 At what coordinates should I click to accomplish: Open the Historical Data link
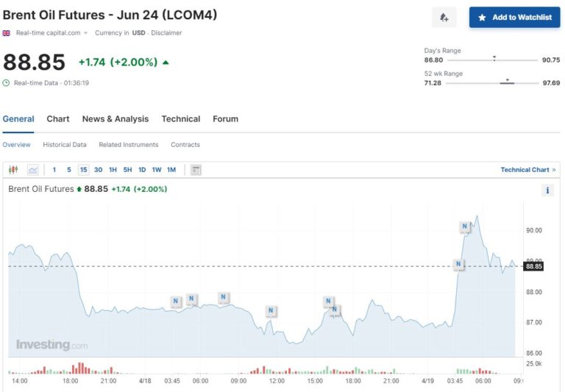(x=65, y=145)
